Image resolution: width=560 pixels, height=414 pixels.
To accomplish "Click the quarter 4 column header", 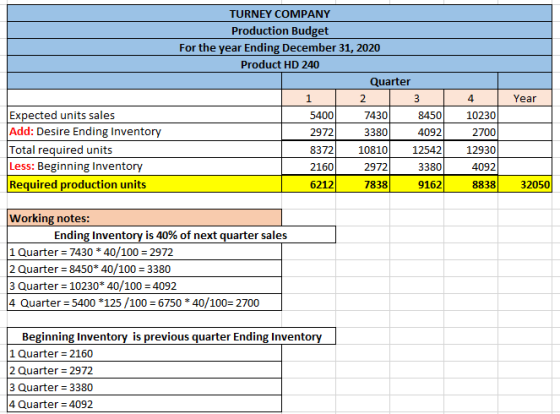I will tap(471, 98).
